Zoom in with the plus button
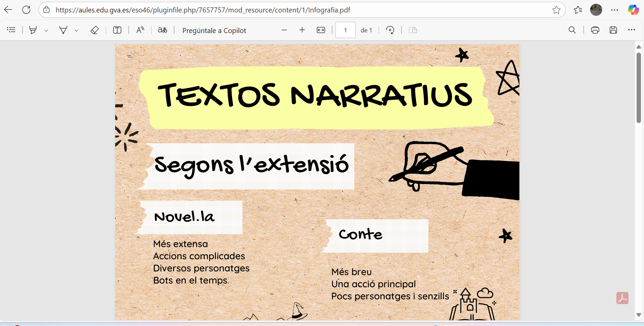The width and height of the screenshot is (644, 326). (302, 30)
